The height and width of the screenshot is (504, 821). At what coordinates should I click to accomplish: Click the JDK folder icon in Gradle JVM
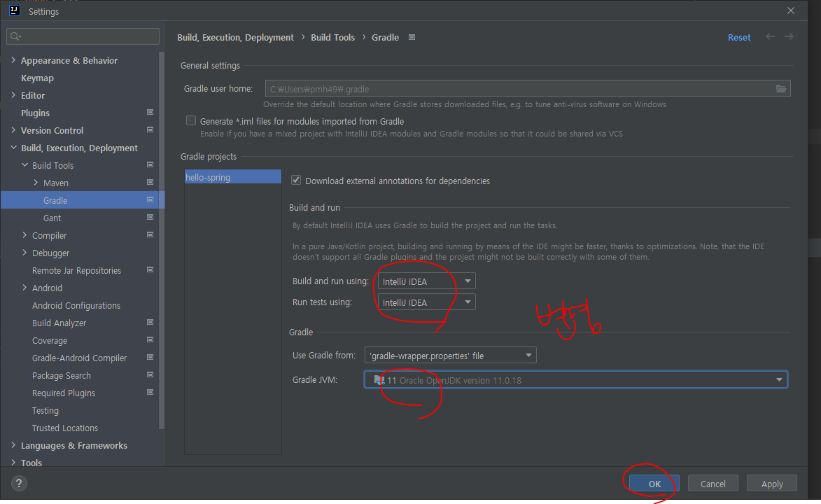click(x=379, y=380)
